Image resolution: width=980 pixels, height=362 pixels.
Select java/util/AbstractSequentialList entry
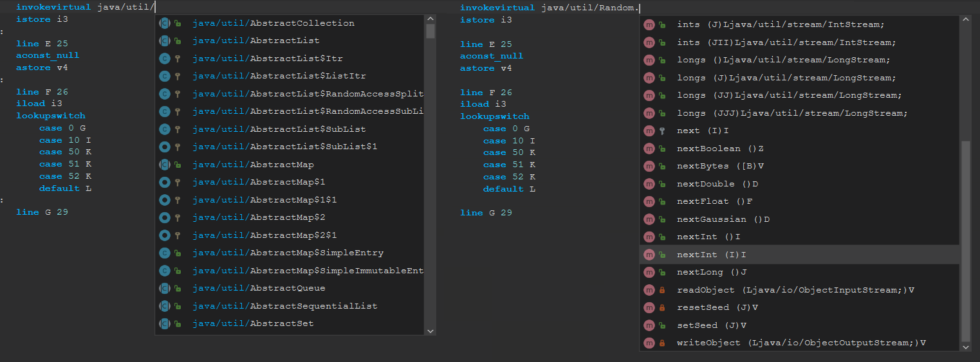point(290,306)
